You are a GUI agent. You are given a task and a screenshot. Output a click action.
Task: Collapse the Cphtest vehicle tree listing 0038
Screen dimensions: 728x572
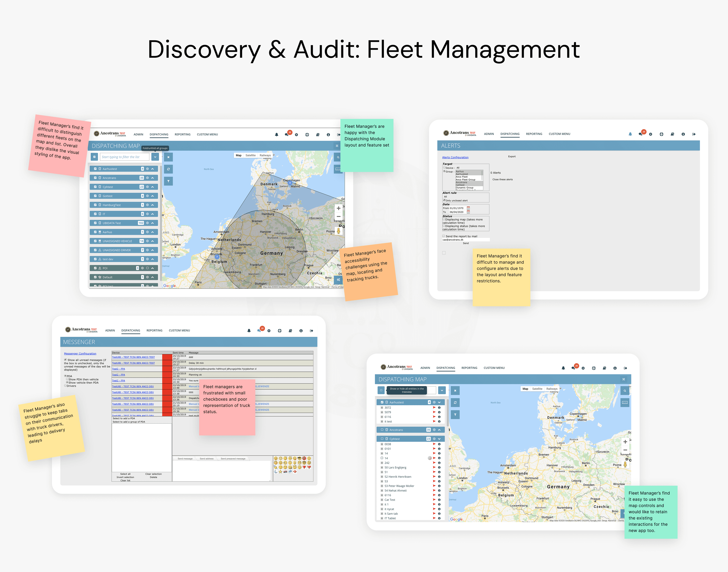click(x=439, y=439)
